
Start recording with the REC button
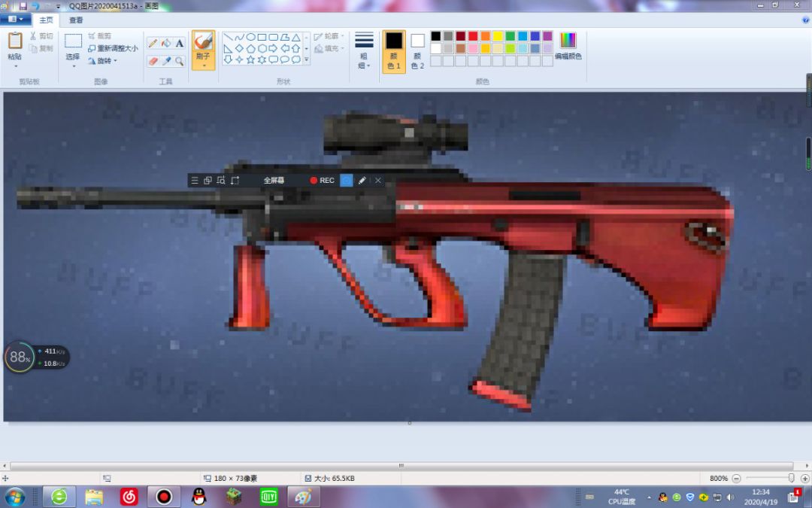322,181
